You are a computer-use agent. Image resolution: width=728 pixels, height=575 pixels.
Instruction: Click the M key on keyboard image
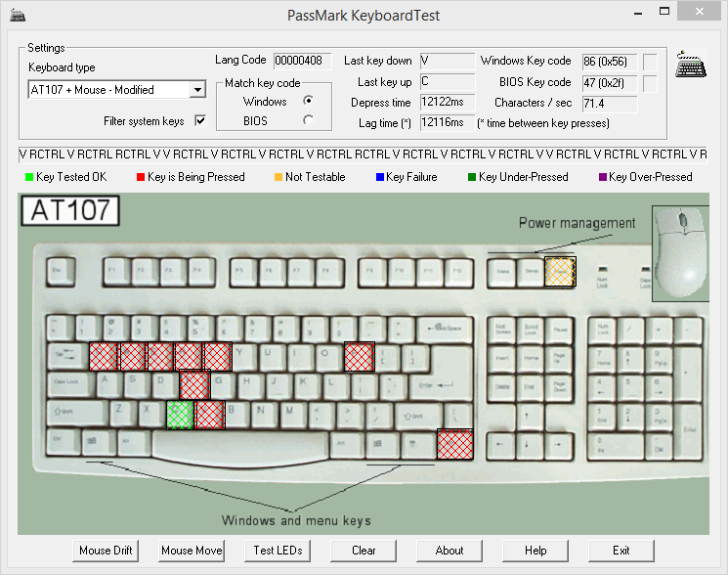tap(293, 414)
